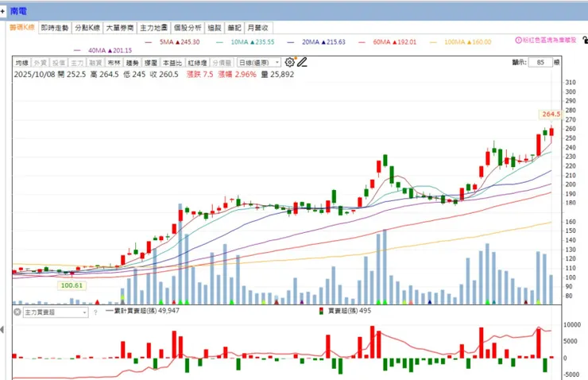The height and width of the screenshot is (380, 588).
Task: Switch to the 個股分析 tab
Action: coord(188,28)
